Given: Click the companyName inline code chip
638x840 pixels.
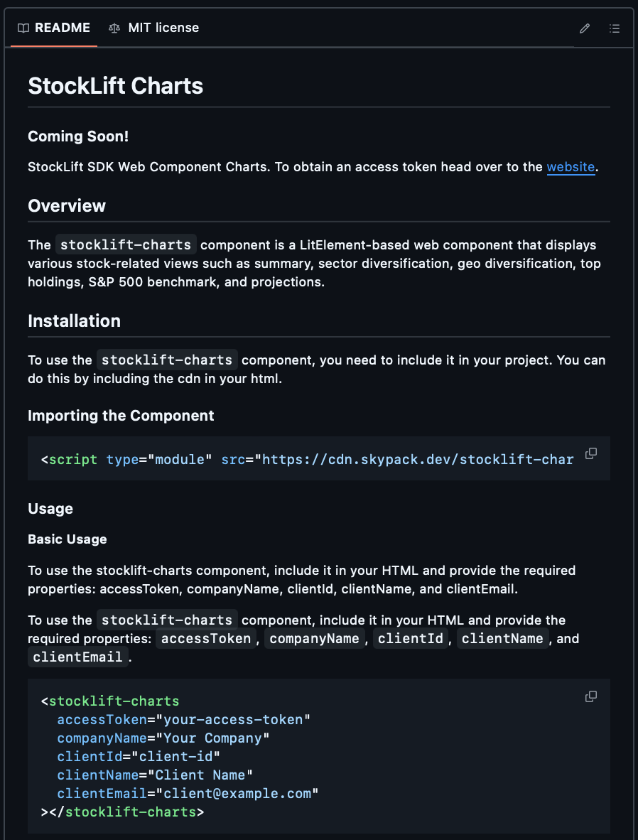Looking at the screenshot, I should coord(315,639).
